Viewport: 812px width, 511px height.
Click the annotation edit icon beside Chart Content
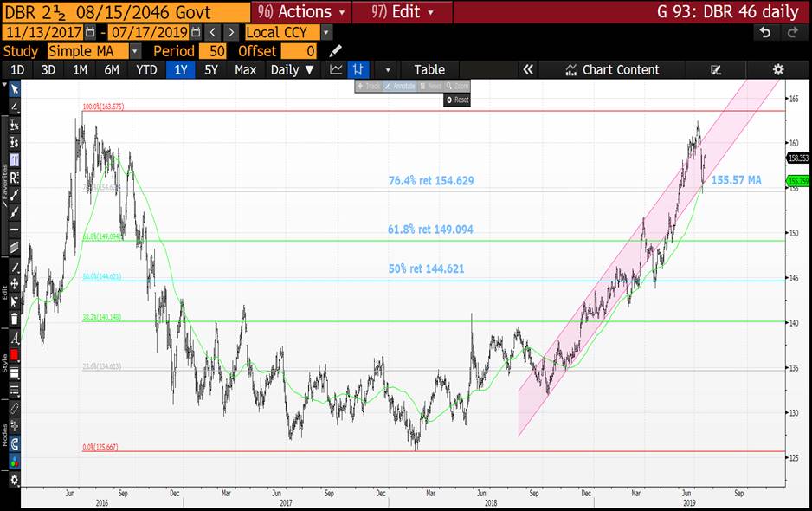point(716,70)
